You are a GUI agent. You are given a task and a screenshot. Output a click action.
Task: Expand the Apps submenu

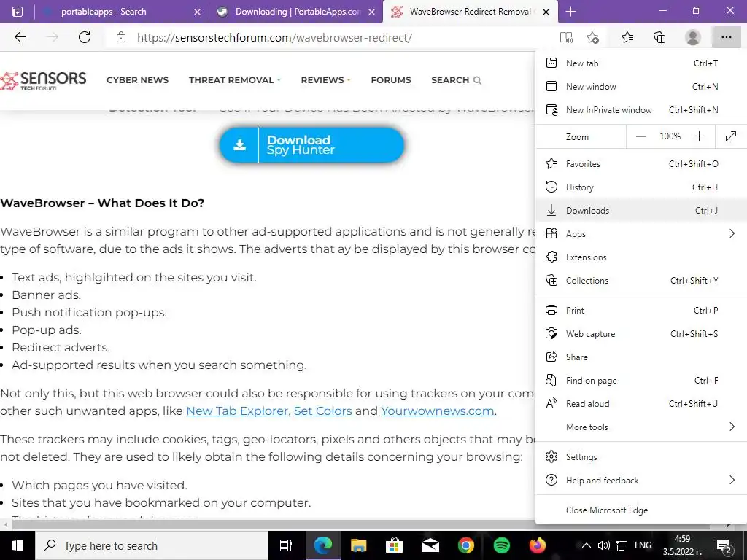pyautogui.click(x=640, y=234)
